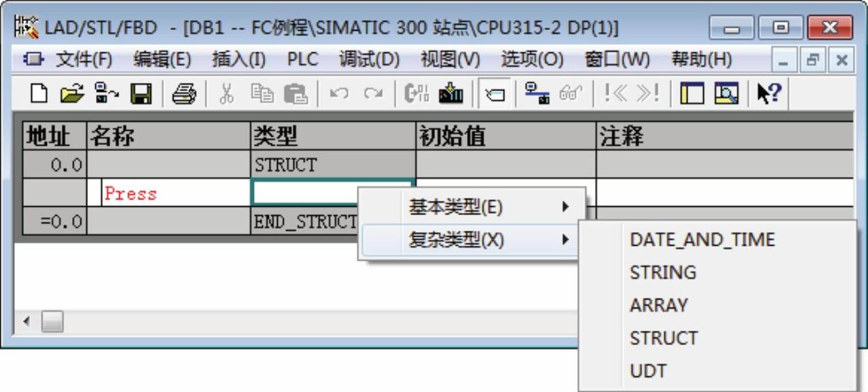
Task: Click the =0.0 address cell
Action: point(54,221)
